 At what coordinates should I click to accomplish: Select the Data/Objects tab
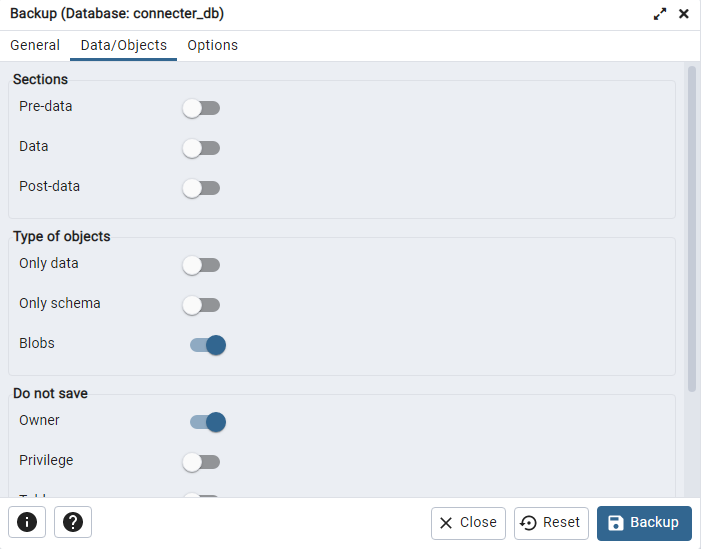pos(124,45)
